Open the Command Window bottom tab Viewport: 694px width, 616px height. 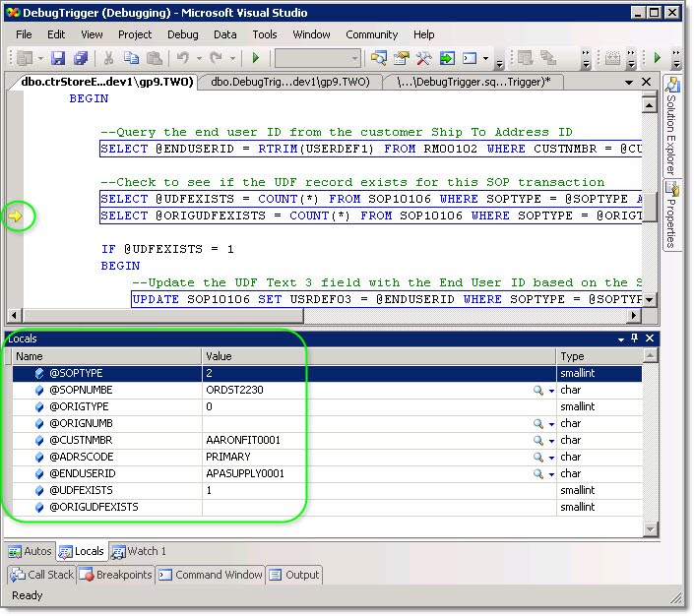[x=211, y=575]
